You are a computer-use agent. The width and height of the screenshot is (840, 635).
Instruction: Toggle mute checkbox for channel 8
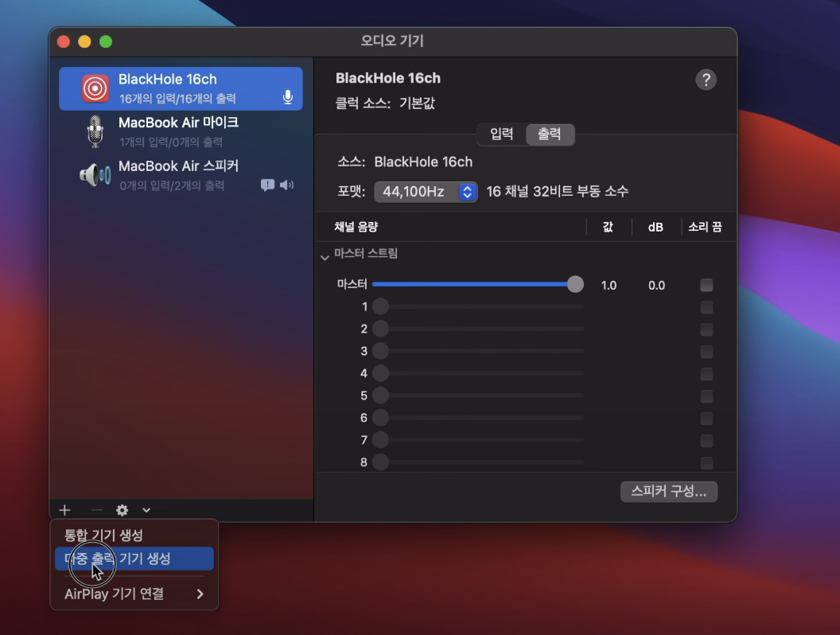(x=706, y=462)
